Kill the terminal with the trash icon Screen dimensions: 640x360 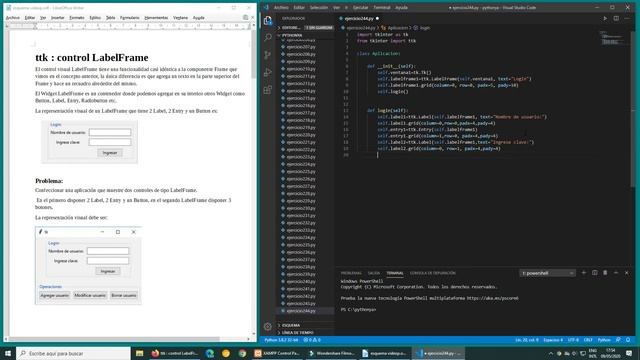point(605,273)
